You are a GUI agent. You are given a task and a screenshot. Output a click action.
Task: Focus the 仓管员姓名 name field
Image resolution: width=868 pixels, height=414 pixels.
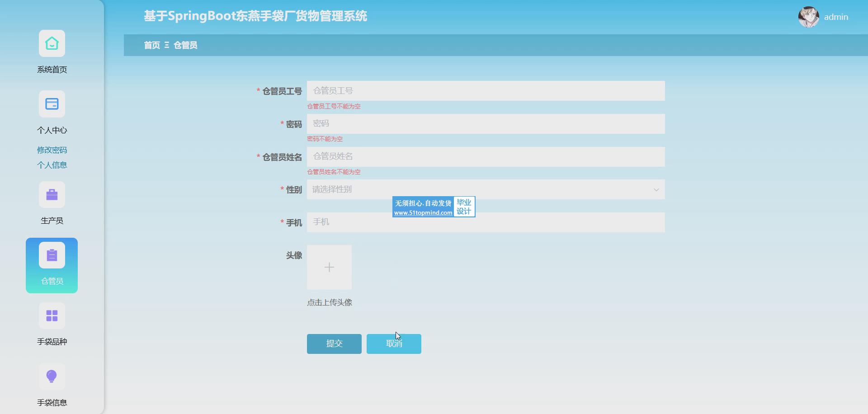[486, 157]
